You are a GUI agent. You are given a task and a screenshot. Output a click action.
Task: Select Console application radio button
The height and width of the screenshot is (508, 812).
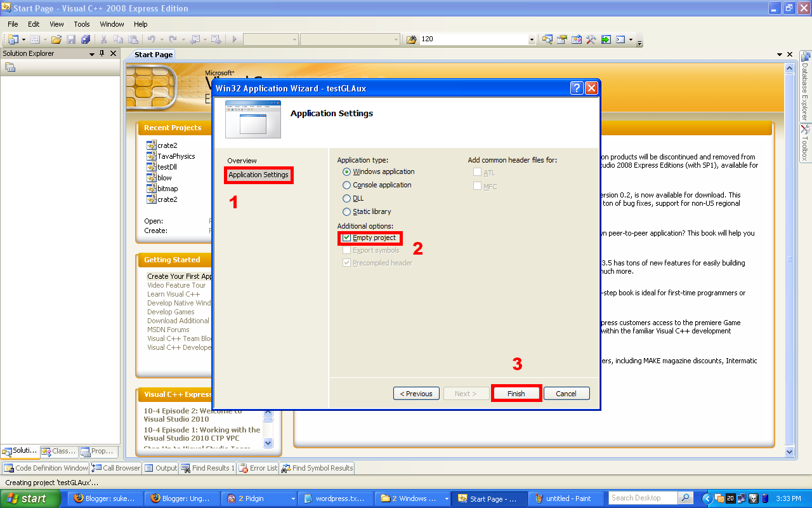point(346,185)
